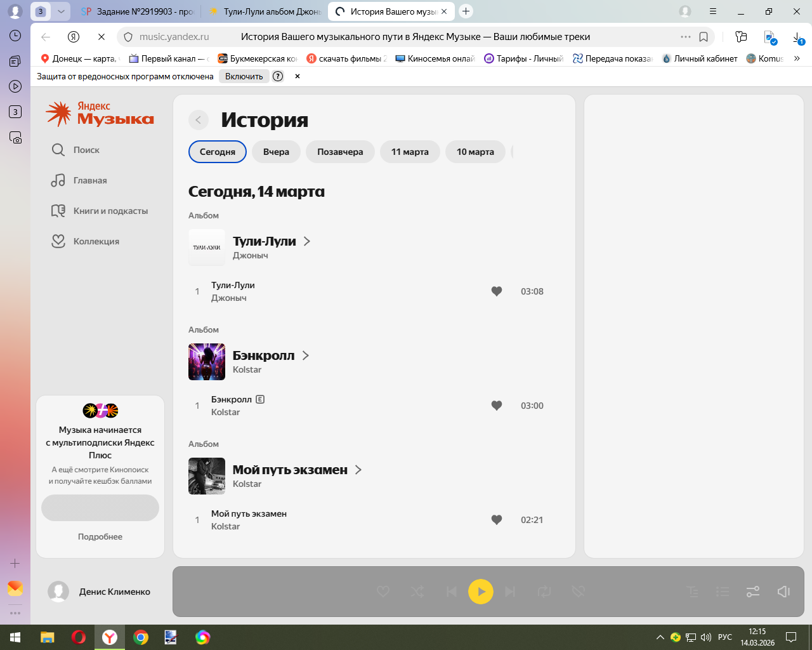This screenshot has height=650, width=812.
Task: Toggle shuffle in the player bar
Action: [417, 592]
